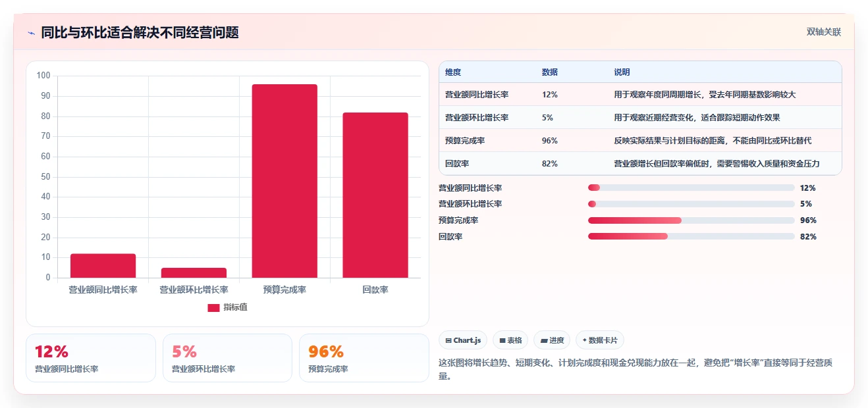
Task: Click the y-axis label 50
Action: [x=45, y=176]
